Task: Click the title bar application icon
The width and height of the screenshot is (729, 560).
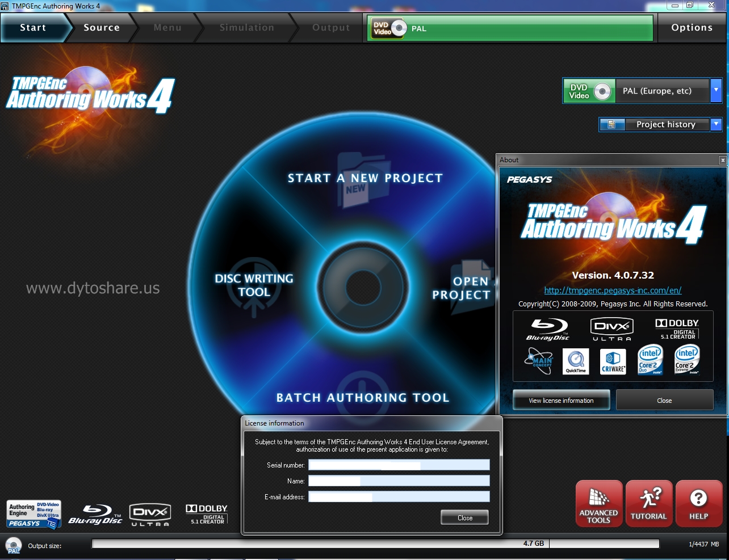Action: tap(5, 6)
